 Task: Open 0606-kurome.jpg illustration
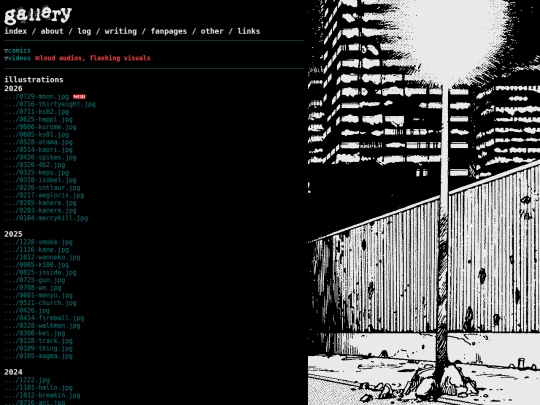click(x=40, y=127)
